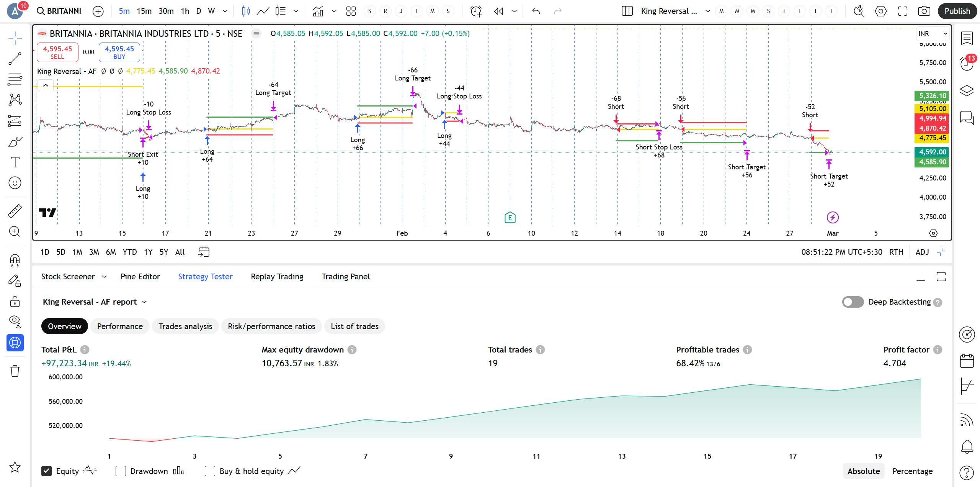
Task: Expand the King Reversal layout dropdown
Action: click(x=707, y=11)
